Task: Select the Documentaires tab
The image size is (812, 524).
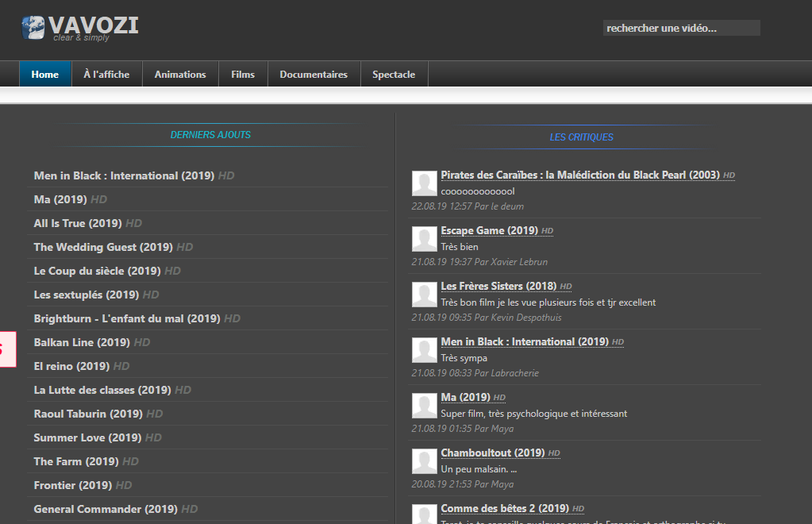Action: tap(314, 74)
